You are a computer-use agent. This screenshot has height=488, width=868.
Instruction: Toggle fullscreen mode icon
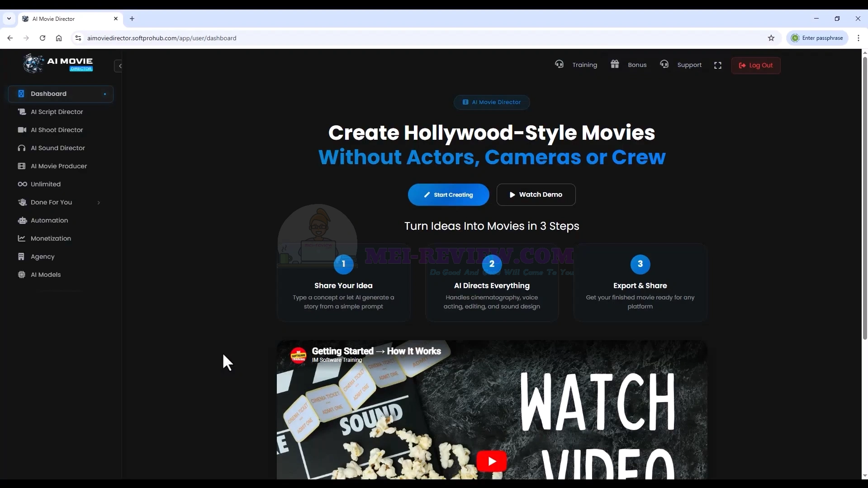(x=718, y=66)
